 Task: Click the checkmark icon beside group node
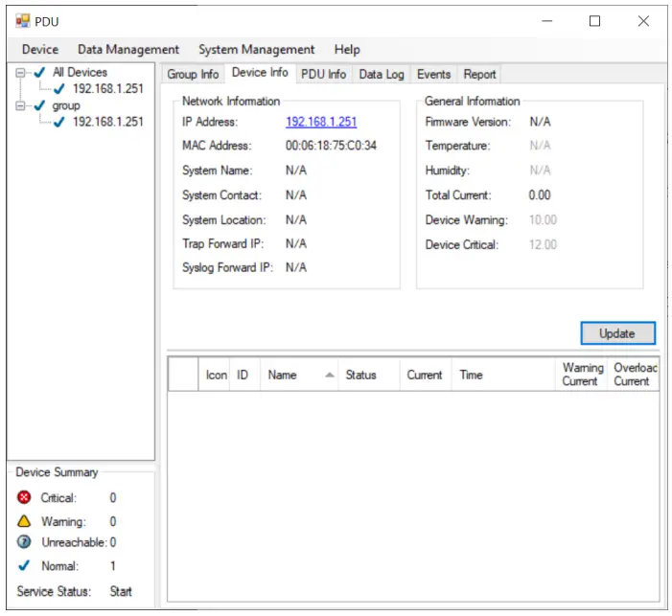pos(39,105)
